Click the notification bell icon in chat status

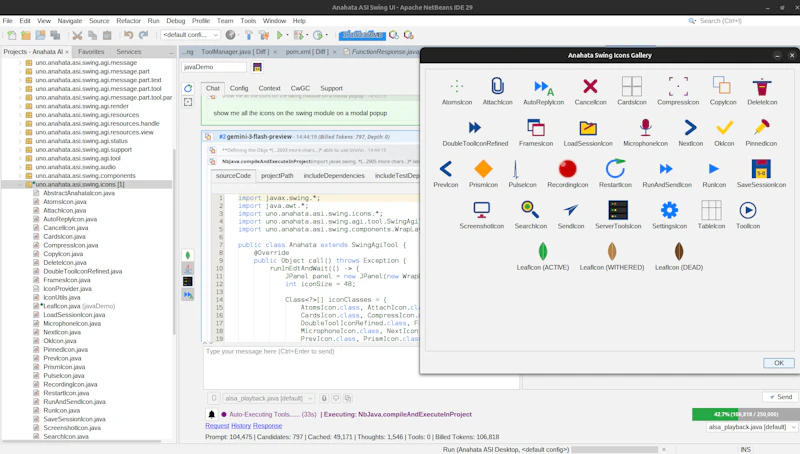point(212,414)
